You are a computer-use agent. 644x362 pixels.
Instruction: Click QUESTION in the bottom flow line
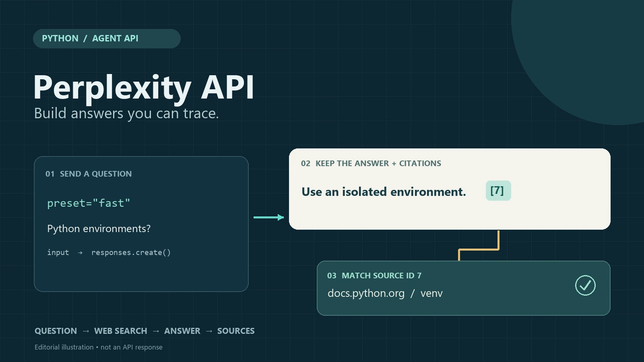pos(56,331)
